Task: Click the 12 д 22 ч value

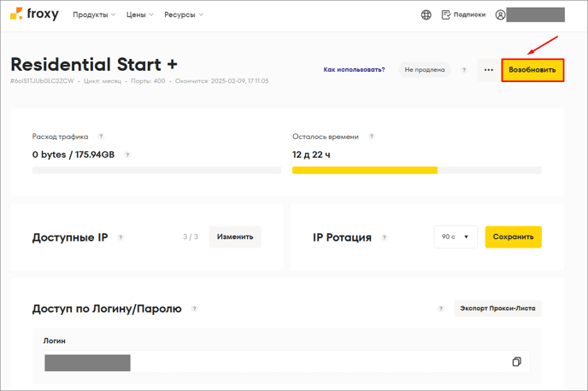Action: 311,155
